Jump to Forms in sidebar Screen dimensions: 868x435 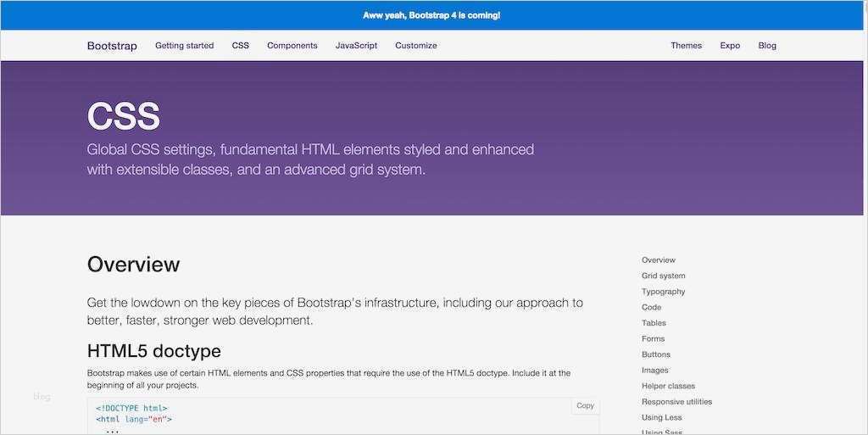click(x=654, y=339)
